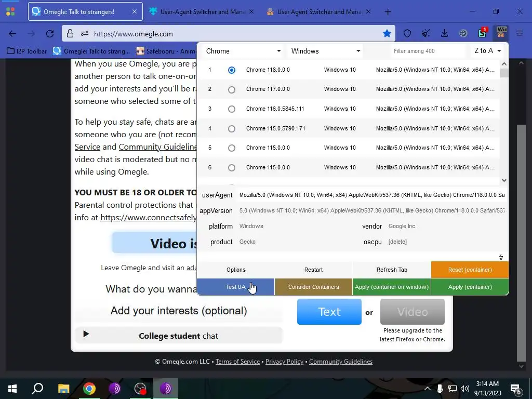Select Chrome 118.0.0.0 radio button
Screen dimensions: 532x399
pyautogui.click(x=231, y=70)
